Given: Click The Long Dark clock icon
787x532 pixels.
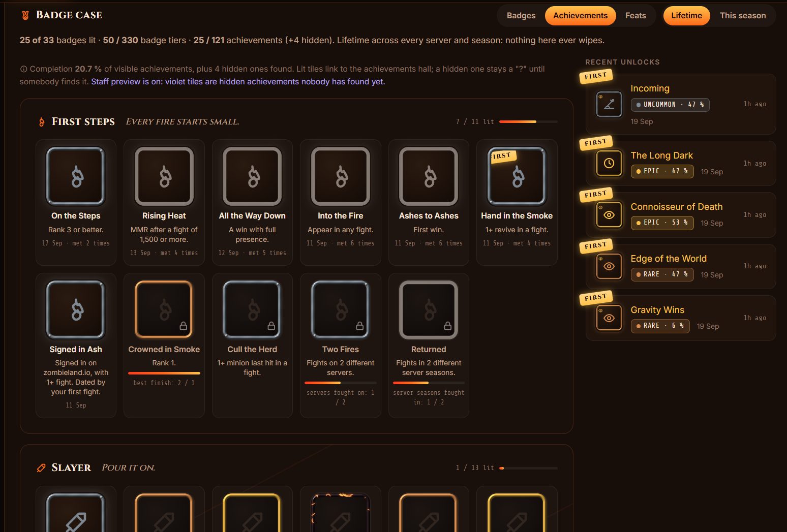Looking at the screenshot, I should click(x=609, y=163).
